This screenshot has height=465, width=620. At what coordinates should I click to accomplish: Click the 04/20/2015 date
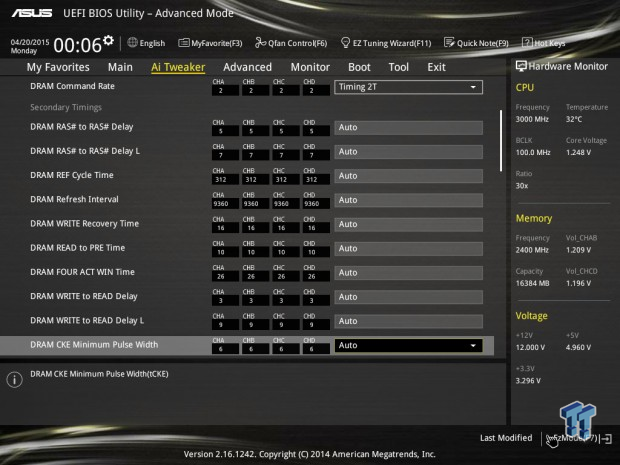[30, 42]
